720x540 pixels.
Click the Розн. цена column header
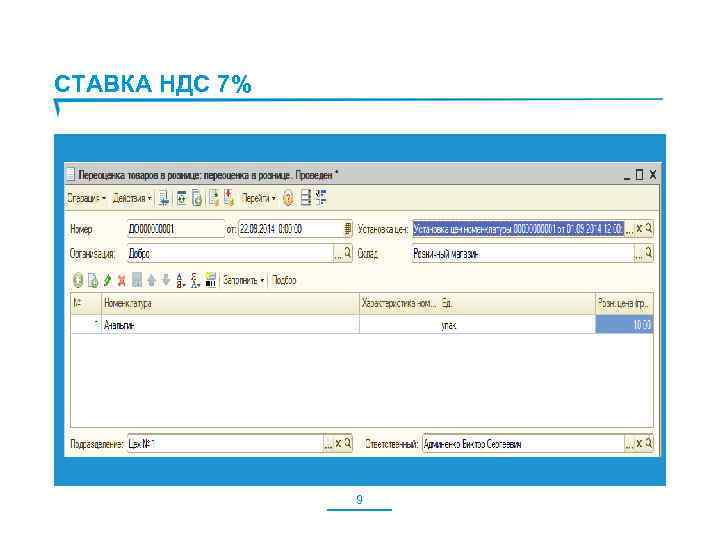pyautogui.click(x=624, y=304)
